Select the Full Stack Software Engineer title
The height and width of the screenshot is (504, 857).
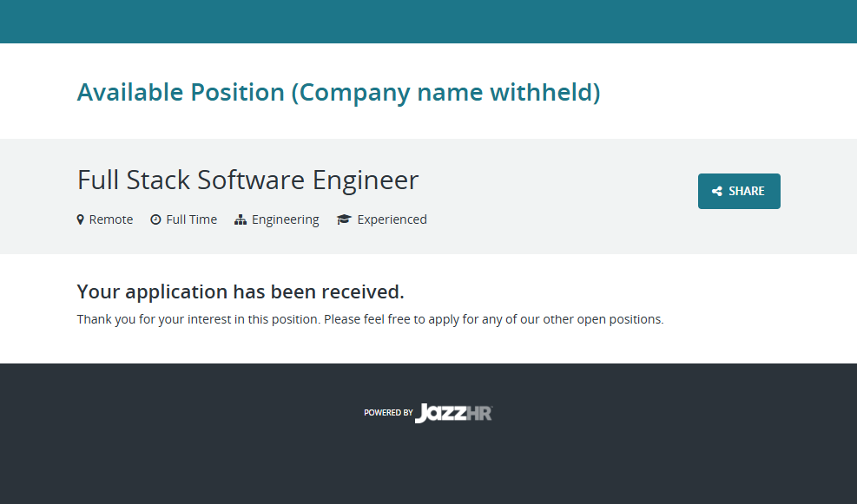coord(247,180)
